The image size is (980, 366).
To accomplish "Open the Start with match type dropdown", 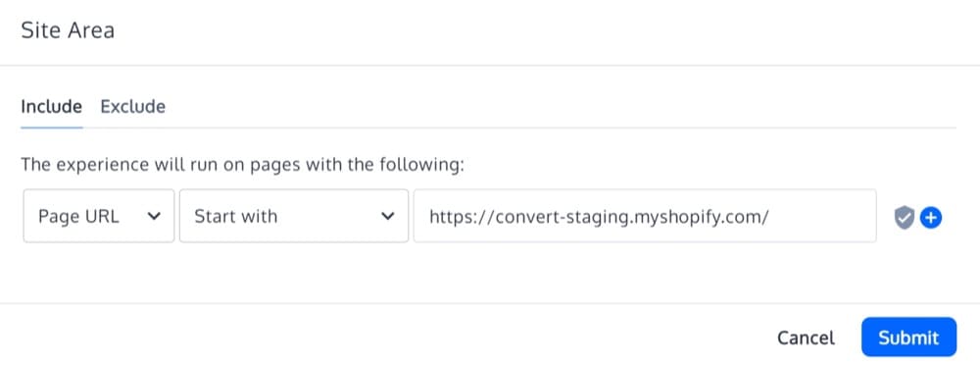I will [294, 216].
